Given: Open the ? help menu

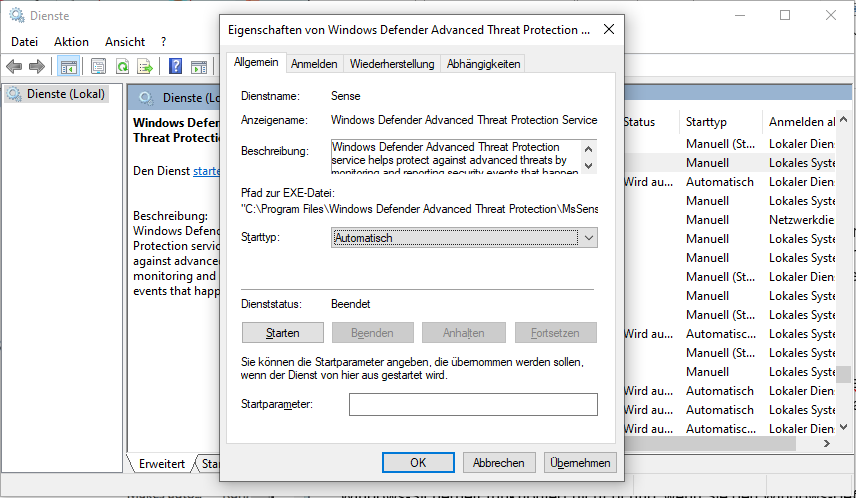Looking at the screenshot, I should pos(163,42).
